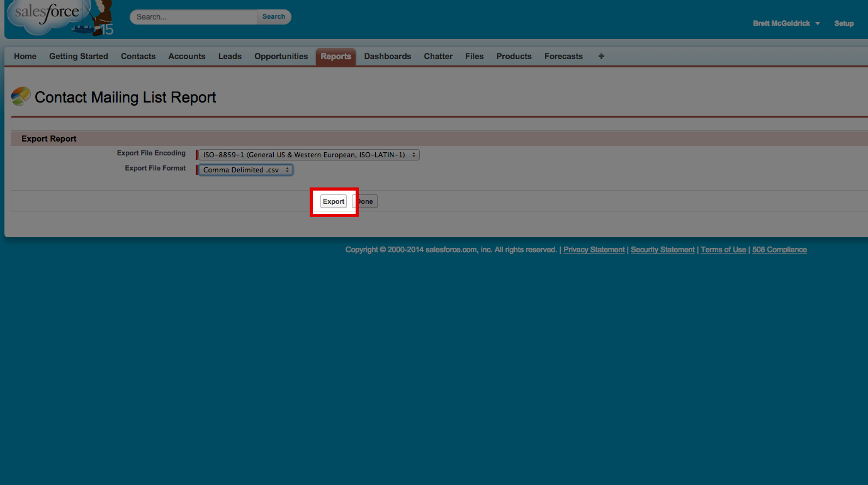Go to the Files tab
The width and height of the screenshot is (868, 485).
tap(475, 57)
